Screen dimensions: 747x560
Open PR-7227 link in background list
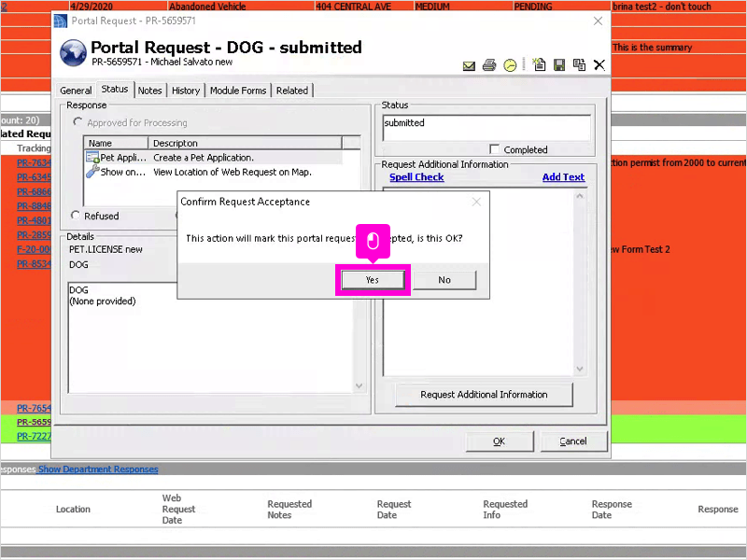coord(34,436)
